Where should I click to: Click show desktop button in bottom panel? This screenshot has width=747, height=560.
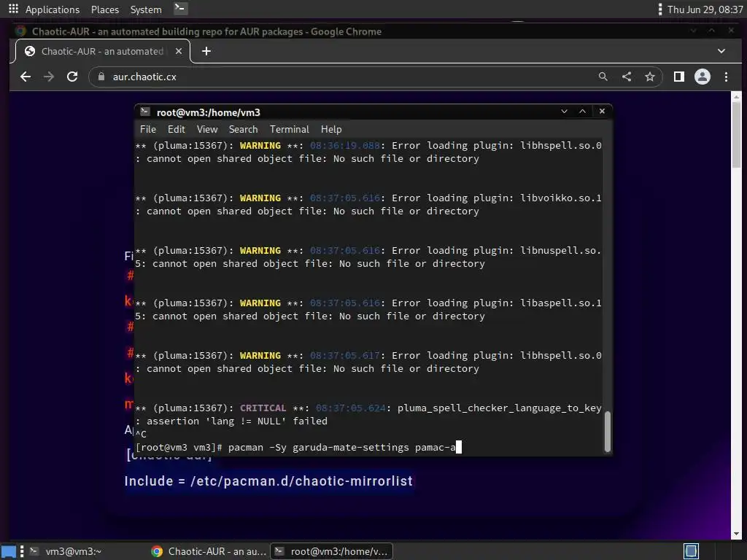coord(9,551)
